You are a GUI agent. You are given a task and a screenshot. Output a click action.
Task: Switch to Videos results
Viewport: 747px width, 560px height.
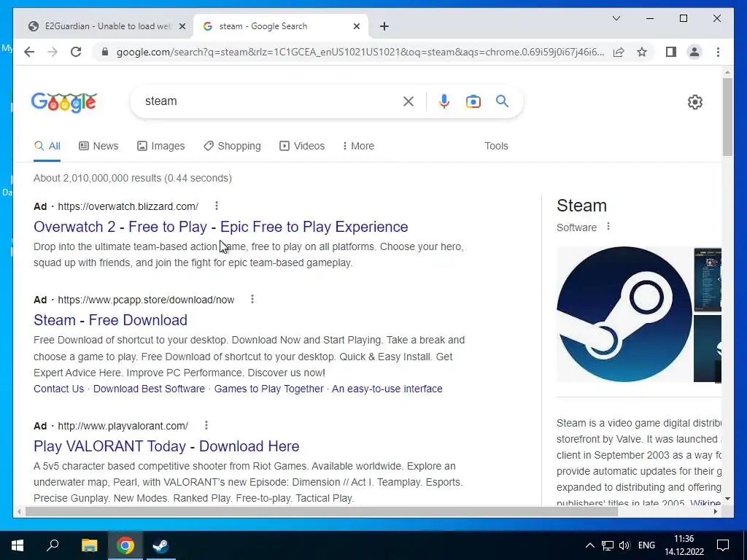click(x=302, y=146)
